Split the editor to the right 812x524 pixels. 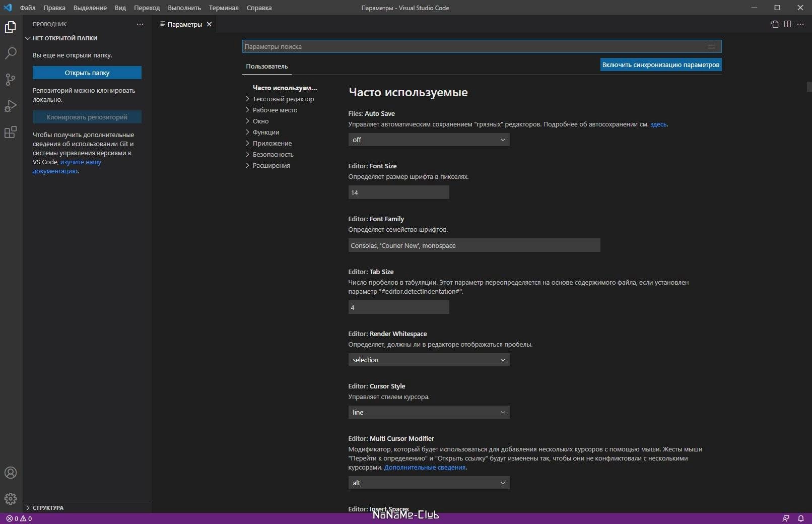click(x=787, y=24)
